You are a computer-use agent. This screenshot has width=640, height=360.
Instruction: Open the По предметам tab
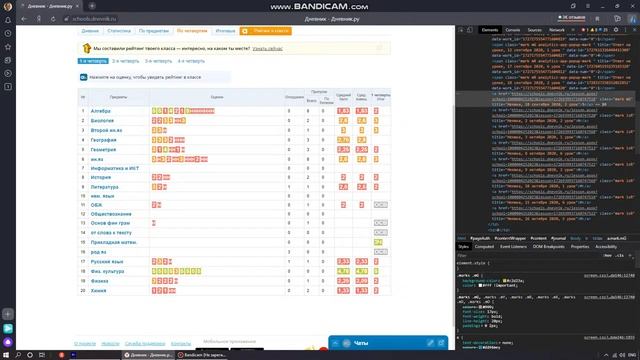tap(153, 31)
